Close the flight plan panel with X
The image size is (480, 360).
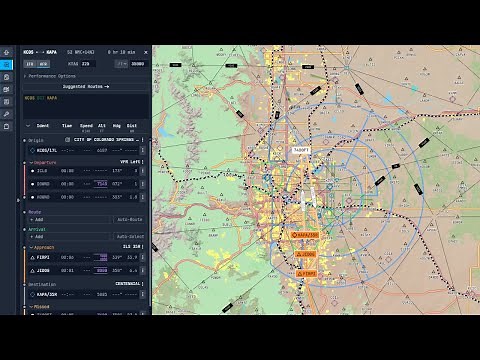(x=146, y=52)
